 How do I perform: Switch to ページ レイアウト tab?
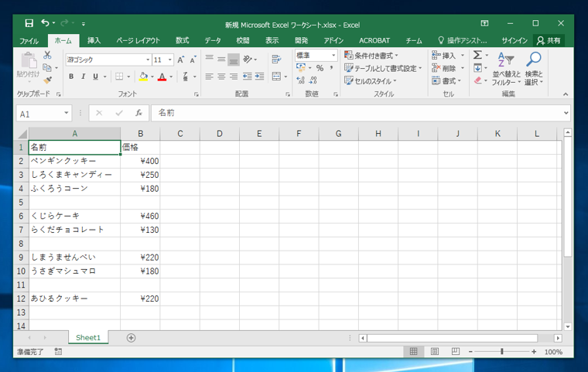[x=138, y=40]
